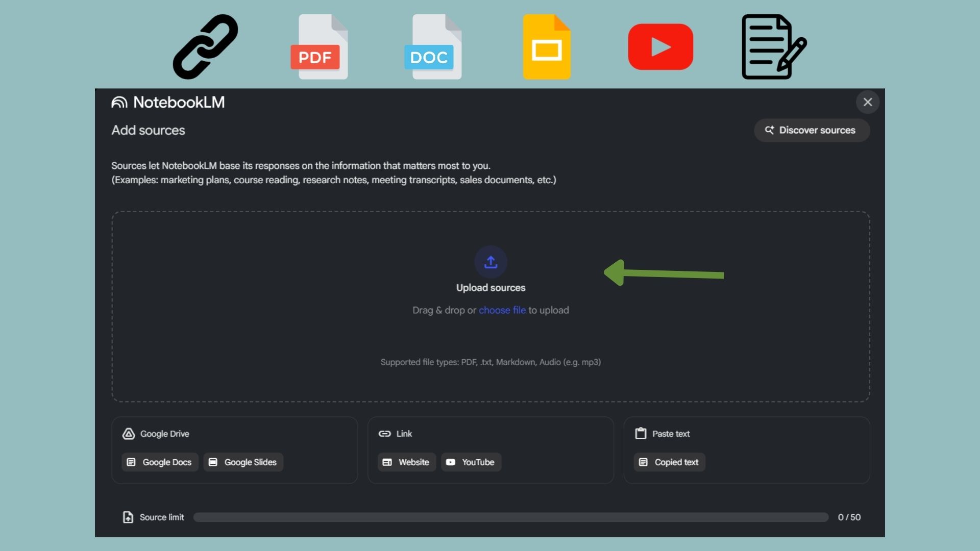Click the yellow Google Slides icon
This screenshot has height=551, width=980.
[x=547, y=47]
